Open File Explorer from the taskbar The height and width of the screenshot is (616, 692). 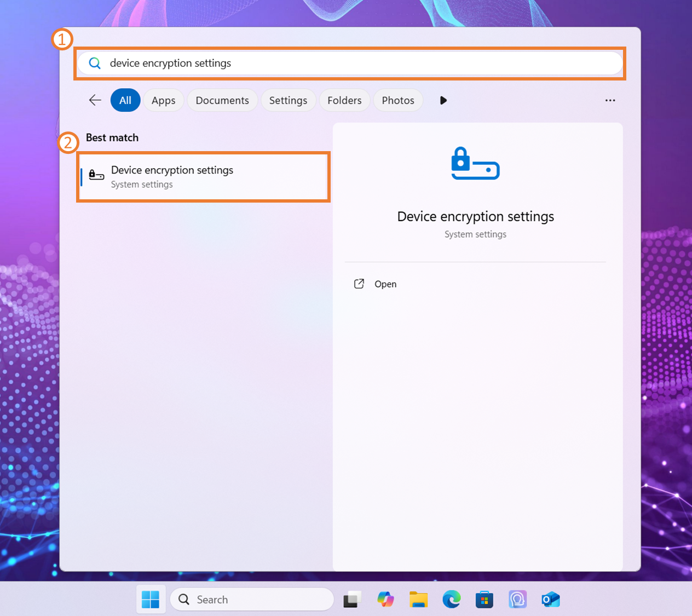pos(418,600)
